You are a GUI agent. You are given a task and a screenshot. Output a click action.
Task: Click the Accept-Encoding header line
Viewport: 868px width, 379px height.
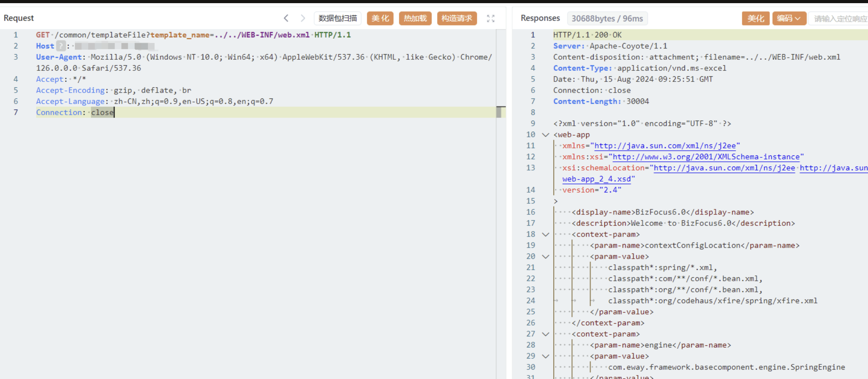pyautogui.click(x=113, y=90)
